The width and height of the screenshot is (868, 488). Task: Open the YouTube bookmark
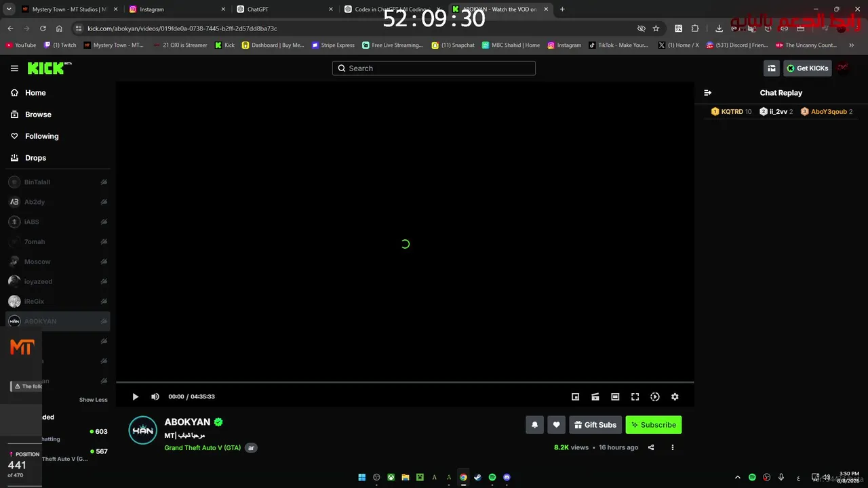21,45
